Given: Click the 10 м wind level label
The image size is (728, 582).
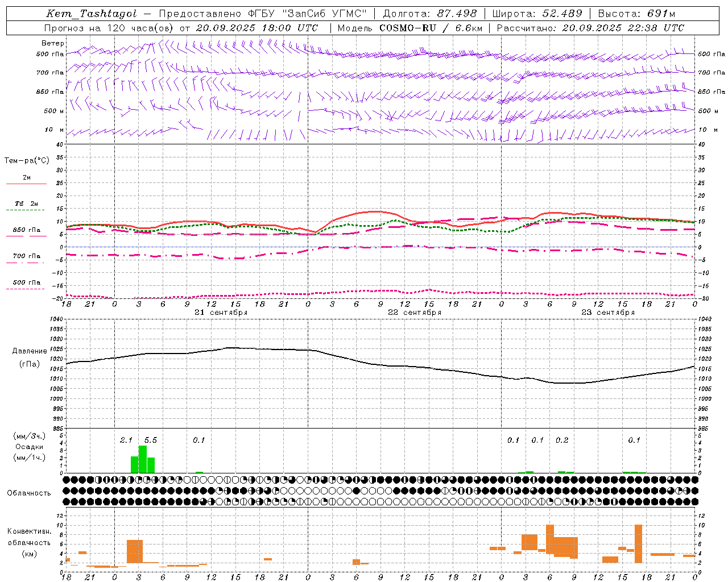Looking at the screenshot, I should coord(55,130).
